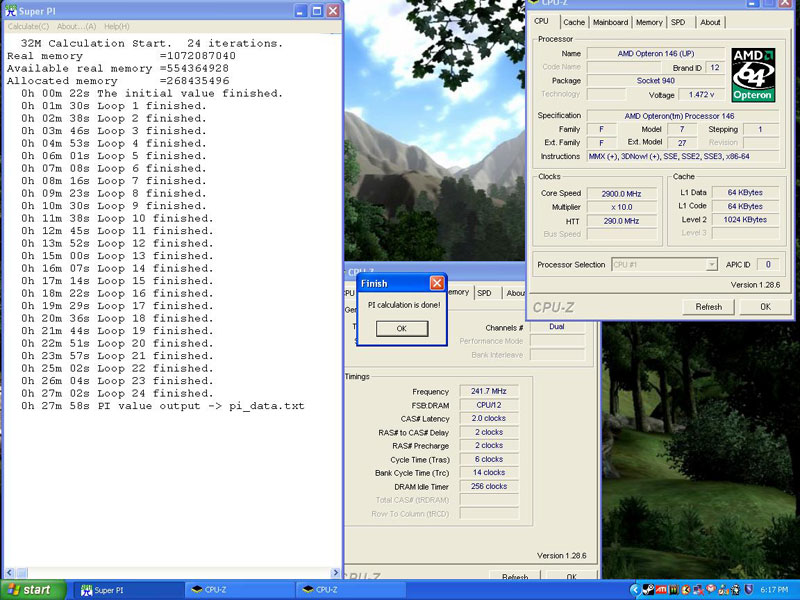Click the Name field 'AMD Opteron 146 (UP)'
This screenshot has height=600, width=800.
click(656, 54)
